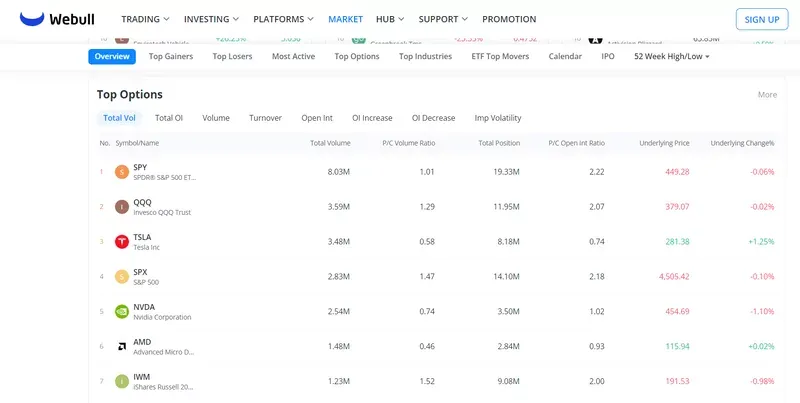Expand the PLATFORMS menu
This screenshot has height=403, width=800.
pyautogui.click(x=283, y=19)
